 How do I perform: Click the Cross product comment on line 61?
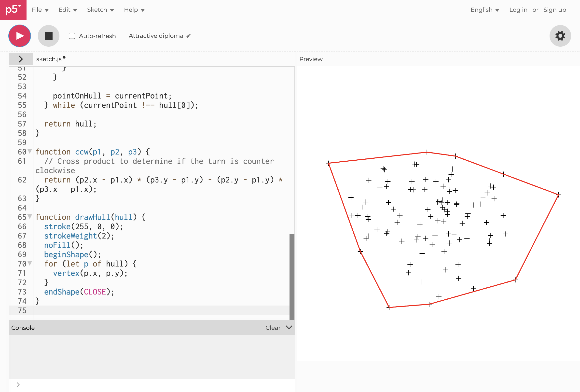(x=157, y=166)
